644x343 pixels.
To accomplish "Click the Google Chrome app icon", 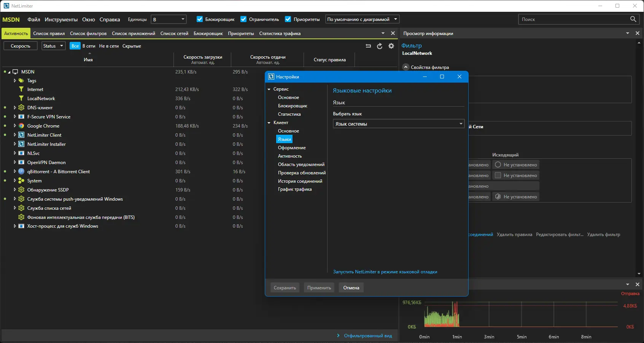I will pos(22,126).
